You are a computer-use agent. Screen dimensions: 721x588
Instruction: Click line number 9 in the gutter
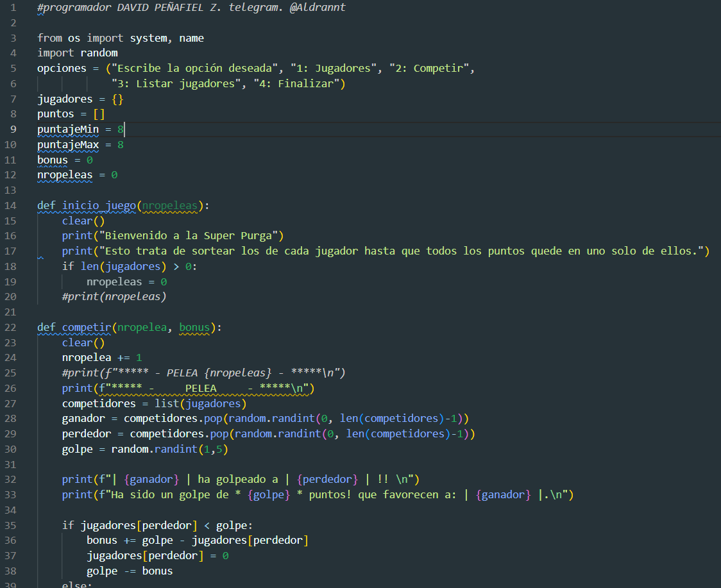13,129
